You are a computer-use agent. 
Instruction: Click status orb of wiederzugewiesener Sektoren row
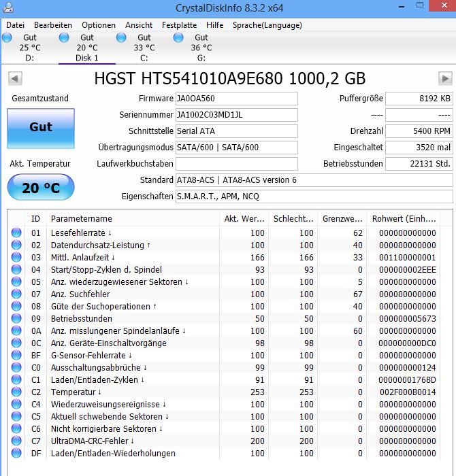(16, 282)
